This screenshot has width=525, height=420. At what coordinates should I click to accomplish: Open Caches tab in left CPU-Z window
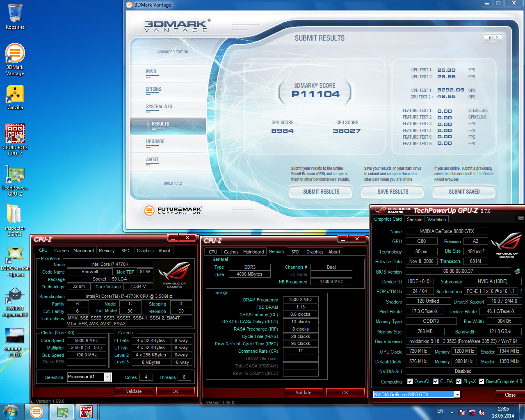pos(62,251)
